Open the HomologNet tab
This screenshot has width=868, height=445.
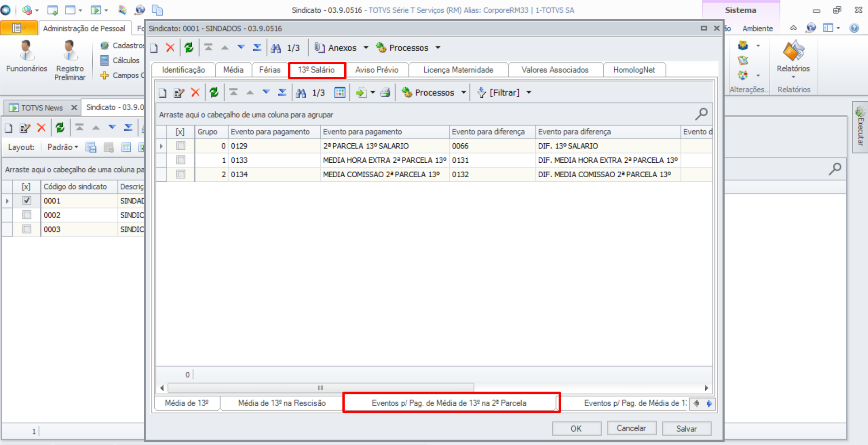pyautogui.click(x=634, y=70)
